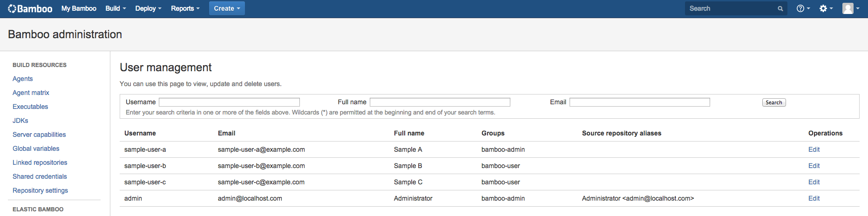Open Agents in the sidebar

pyautogui.click(x=22, y=79)
